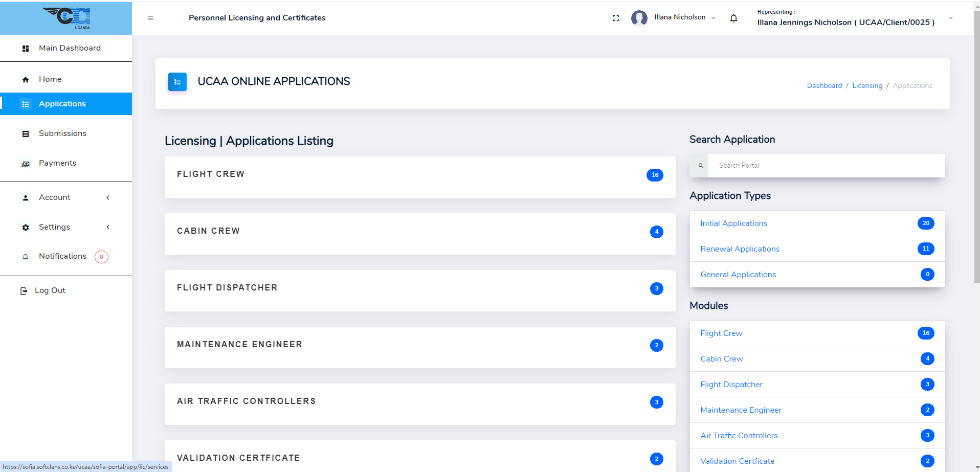Select the Initial Applications type link
The height and width of the screenshot is (472, 980).
coord(733,223)
